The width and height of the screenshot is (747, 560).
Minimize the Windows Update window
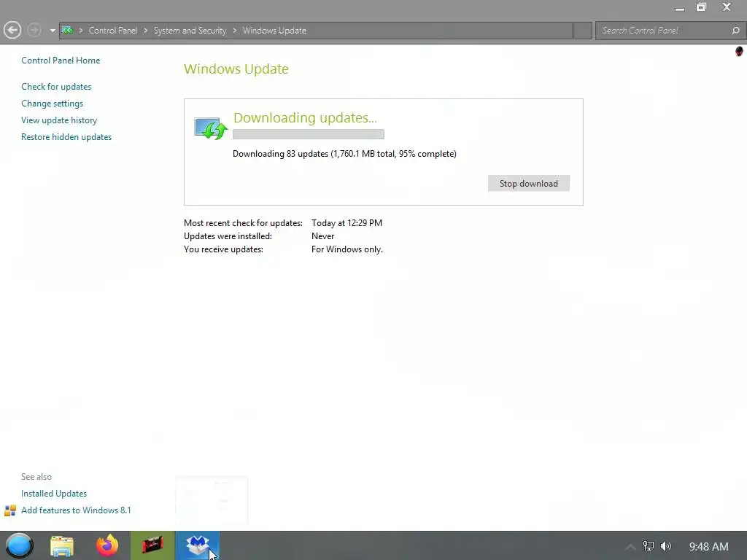[680, 7]
